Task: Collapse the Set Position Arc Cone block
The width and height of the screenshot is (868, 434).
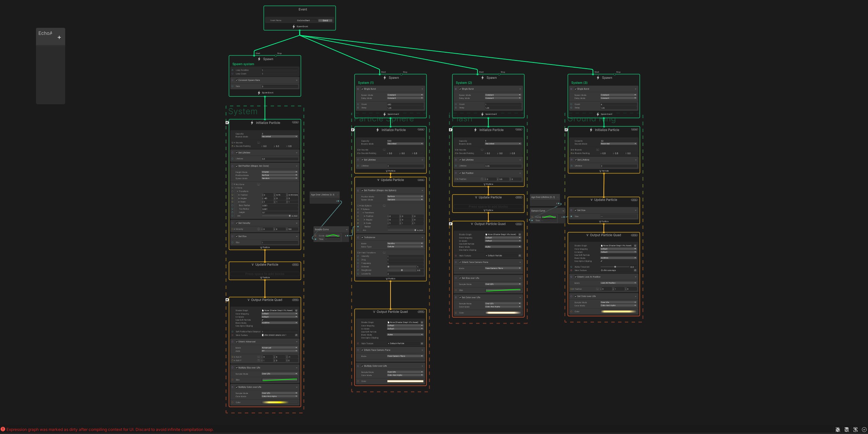Action: point(296,166)
